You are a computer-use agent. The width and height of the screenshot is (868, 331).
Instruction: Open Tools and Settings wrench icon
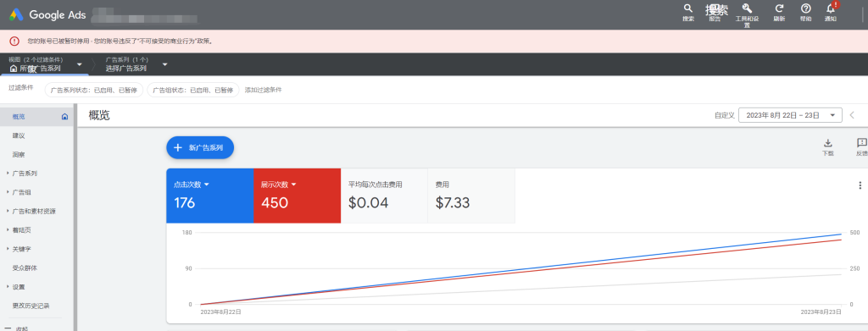(x=747, y=8)
